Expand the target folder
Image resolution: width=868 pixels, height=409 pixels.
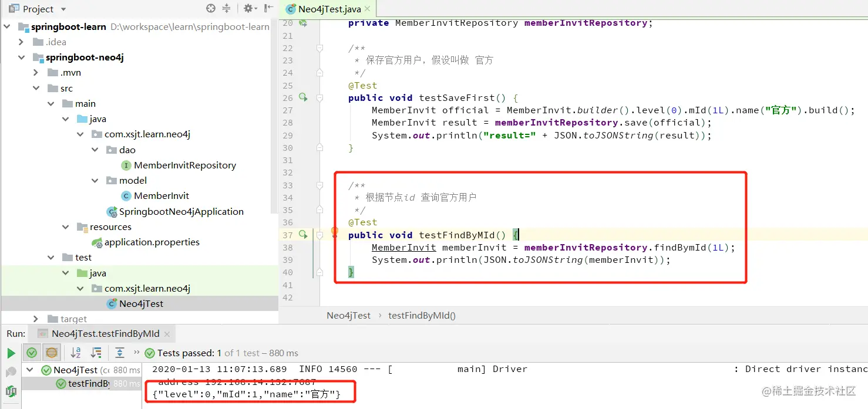pyautogui.click(x=36, y=319)
